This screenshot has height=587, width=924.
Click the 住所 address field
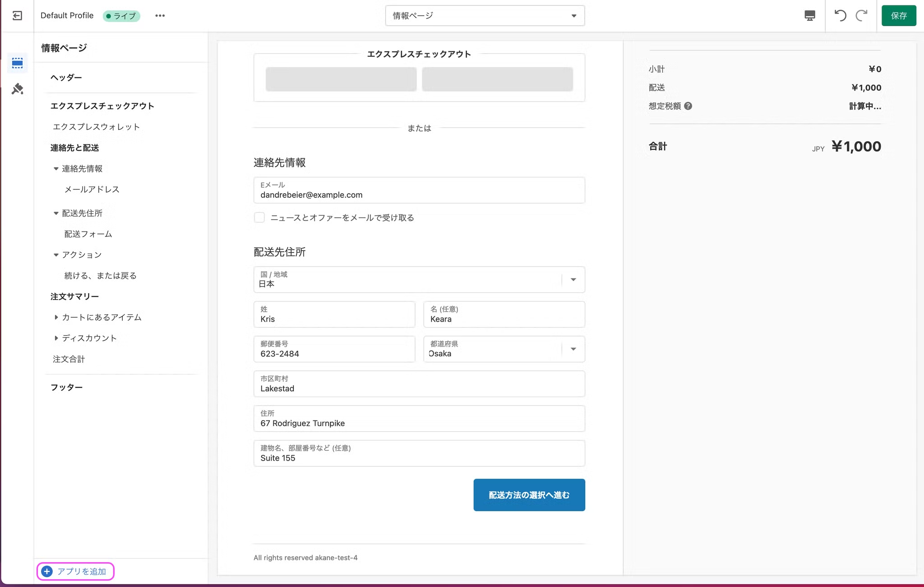tap(419, 418)
